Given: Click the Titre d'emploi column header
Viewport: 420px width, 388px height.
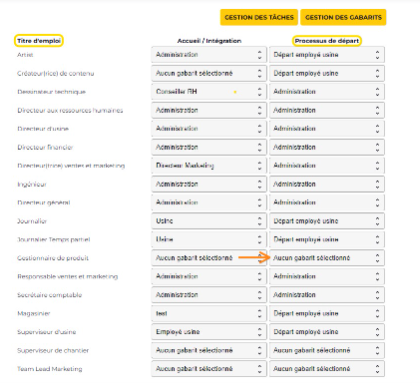Looking at the screenshot, I should 39,41.
